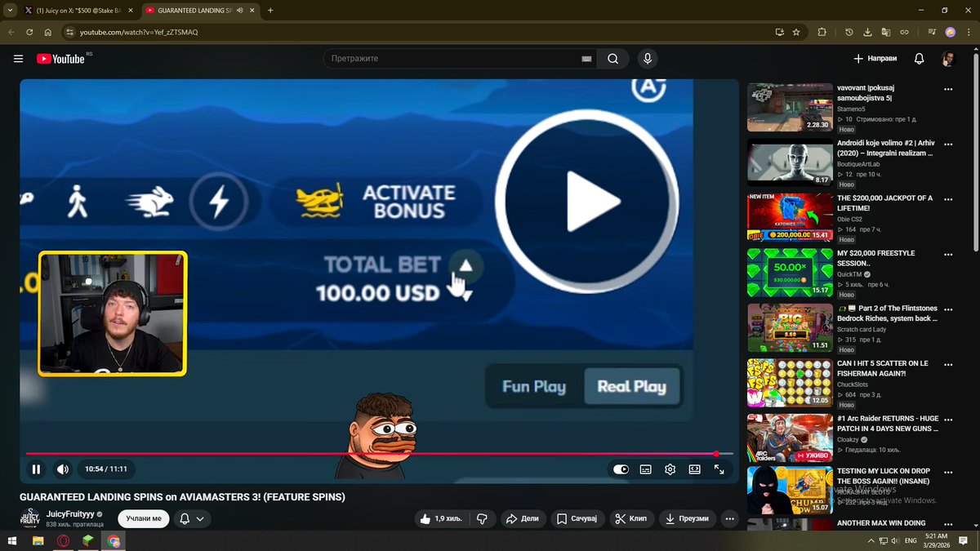
Task: Open the JuicyFruityyy channel name link
Action: [x=70, y=514]
